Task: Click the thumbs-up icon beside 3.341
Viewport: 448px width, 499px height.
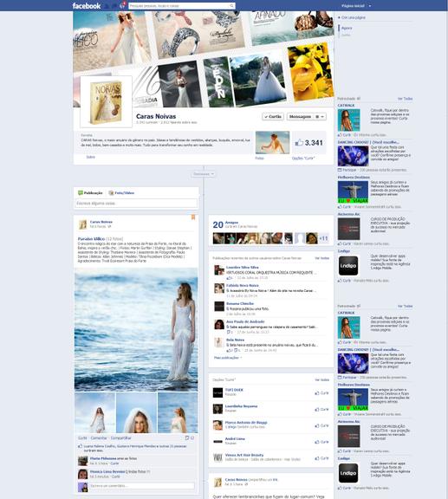Action: (299, 143)
